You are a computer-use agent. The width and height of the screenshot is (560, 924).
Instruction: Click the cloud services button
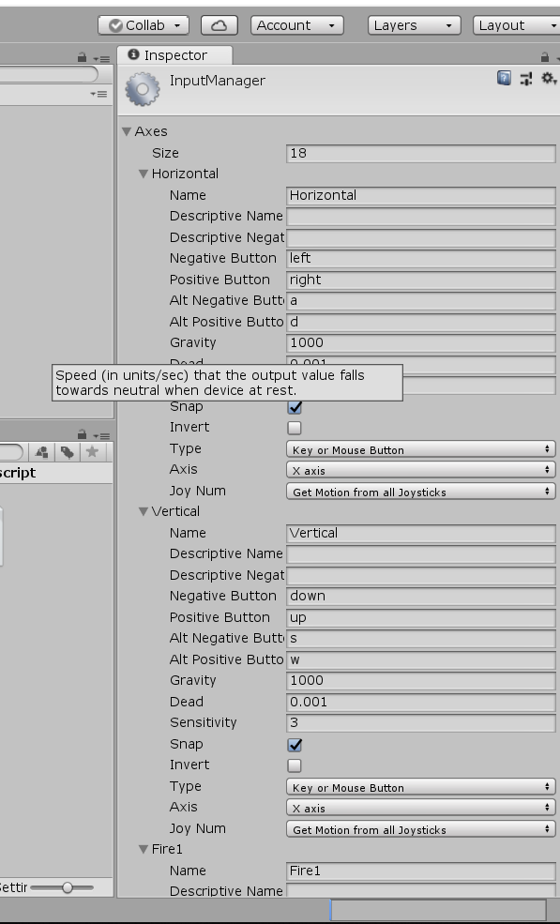pyautogui.click(x=219, y=25)
